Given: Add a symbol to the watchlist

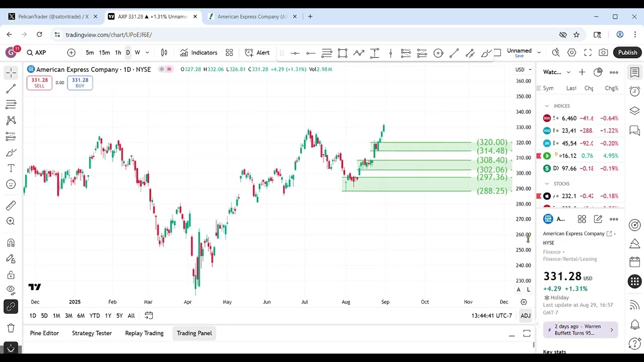Looking at the screenshot, I should click(x=582, y=72).
